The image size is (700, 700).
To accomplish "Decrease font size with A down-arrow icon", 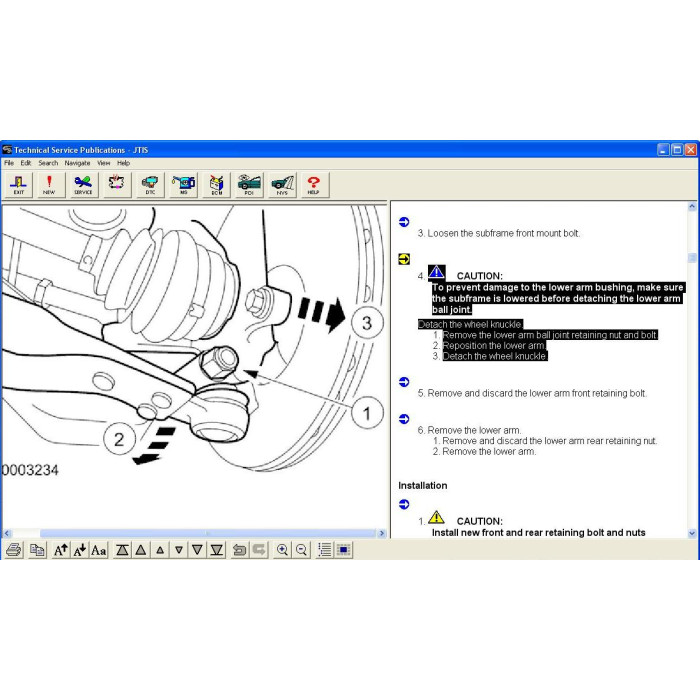I will (x=79, y=550).
